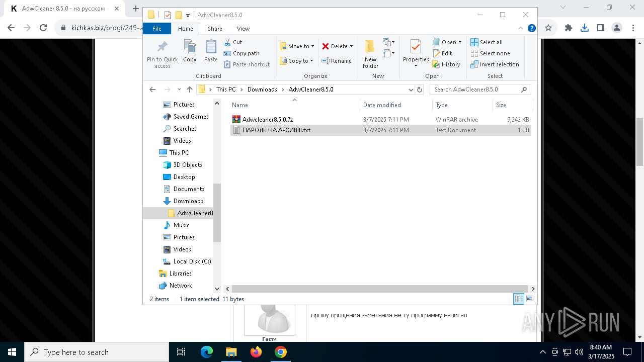Click Downloads in the address breadcrumb
Viewport: 644px width, 362px height.
point(262,89)
